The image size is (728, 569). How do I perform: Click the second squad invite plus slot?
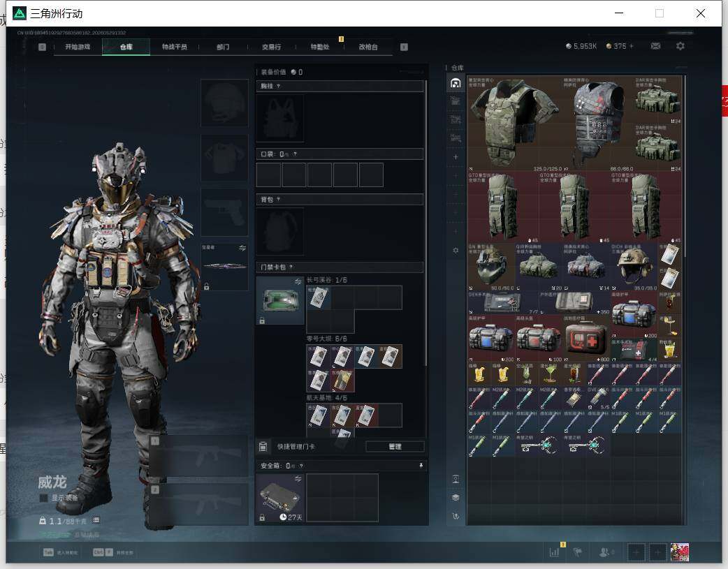pyautogui.click(x=657, y=552)
